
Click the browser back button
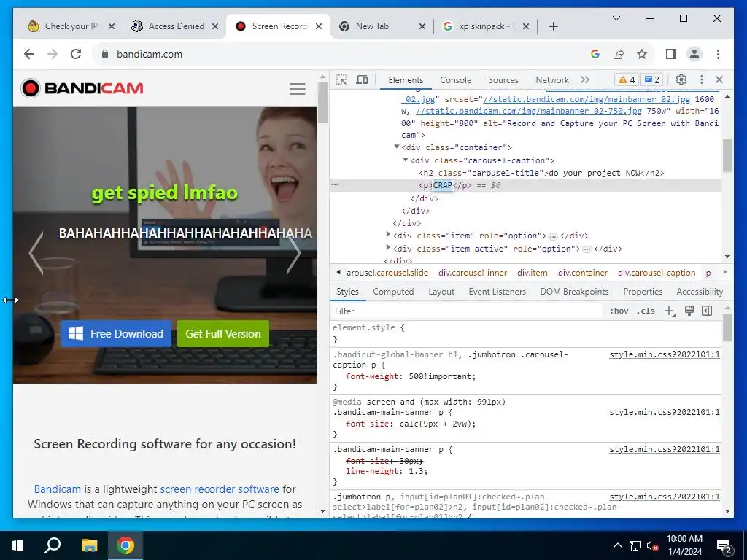(x=29, y=54)
